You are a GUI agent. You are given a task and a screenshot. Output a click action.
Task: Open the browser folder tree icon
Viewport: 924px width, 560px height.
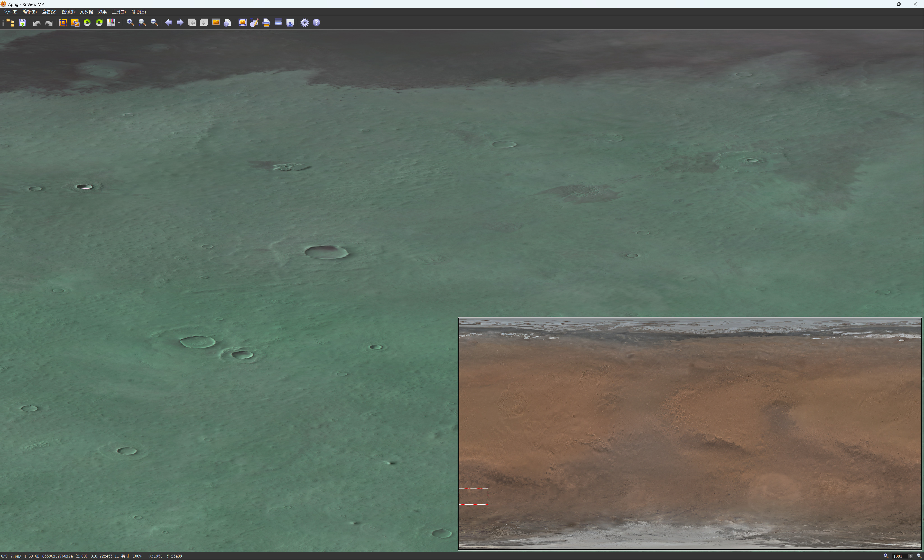click(11, 23)
